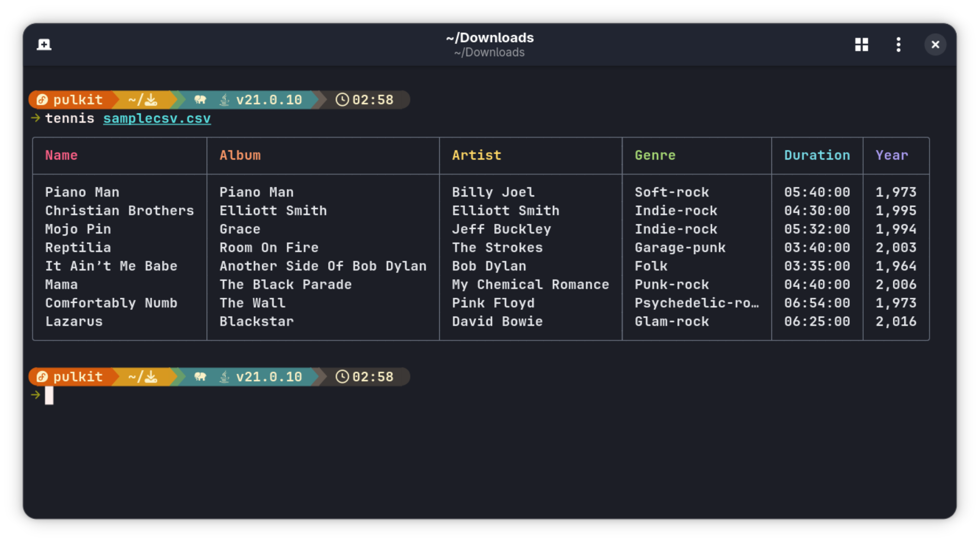The image size is (980, 542).
Task: Click the v21.0.10 version label
Action: point(268,99)
